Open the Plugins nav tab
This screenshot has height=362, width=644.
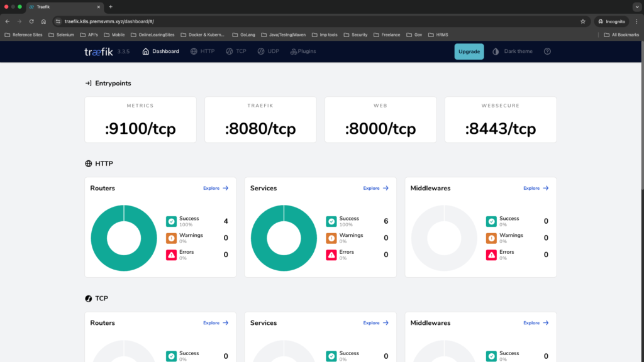[303, 52]
